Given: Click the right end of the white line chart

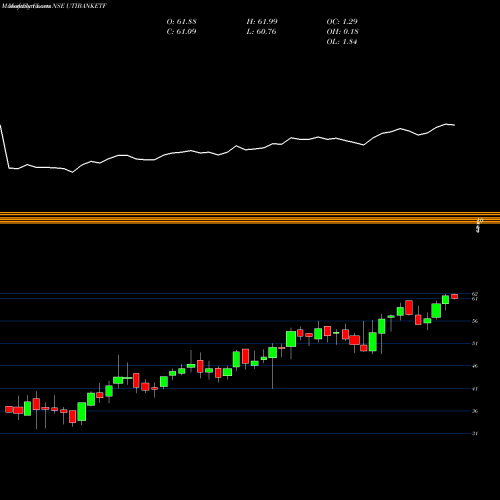Looking at the screenshot, I should coord(454,125).
